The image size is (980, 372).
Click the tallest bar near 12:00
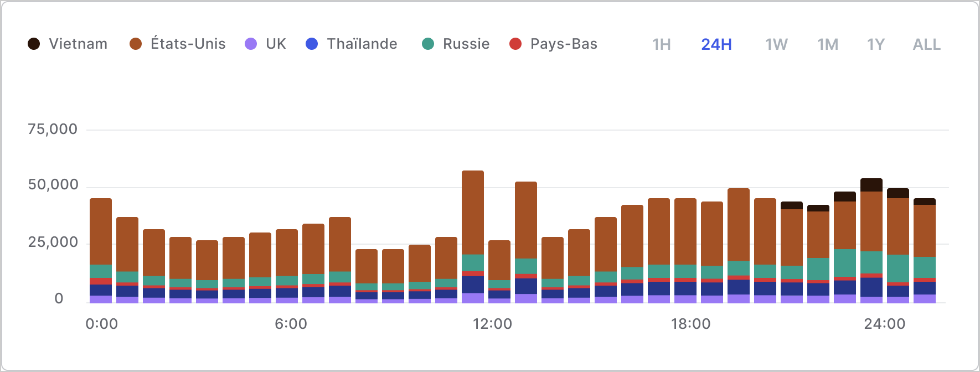tap(473, 237)
